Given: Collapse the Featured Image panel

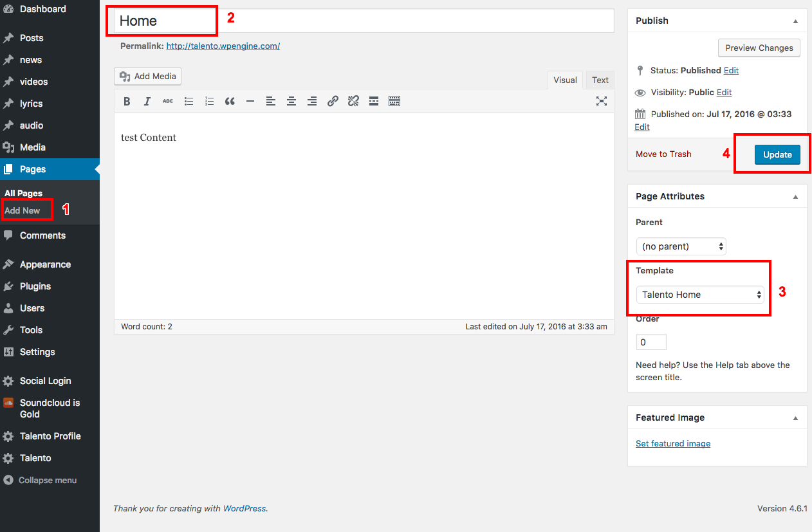Looking at the screenshot, I should pyautogui.click(x=795, y=418).
